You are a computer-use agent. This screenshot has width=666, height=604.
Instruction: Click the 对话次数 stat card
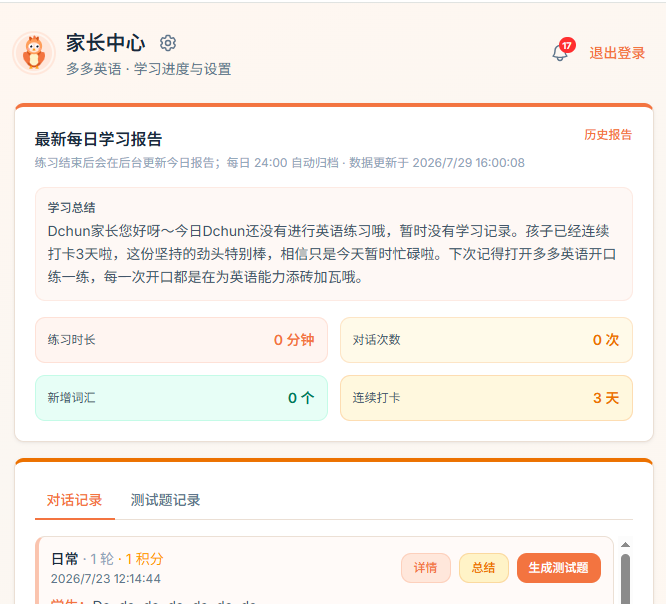click(x=486, y=340)
